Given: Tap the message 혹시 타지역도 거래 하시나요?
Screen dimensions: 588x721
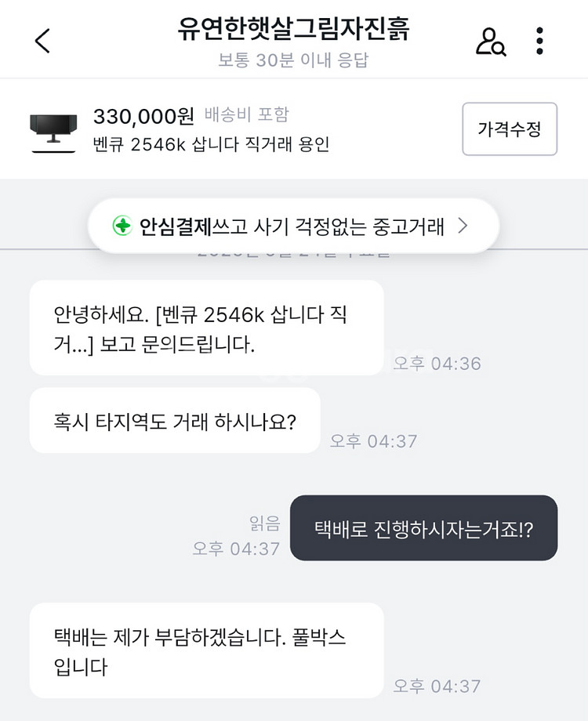Looking at the screenshot, I should (175, 421).
